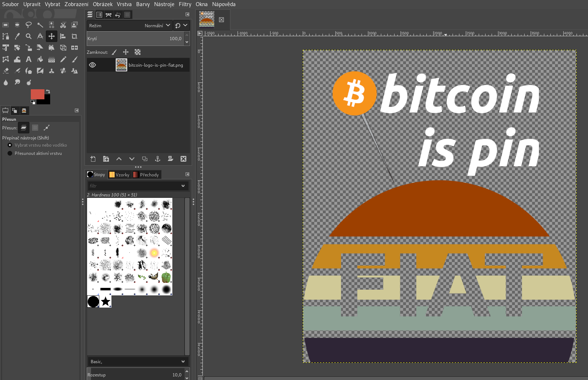Open the layer mode group switcher

(x=181, y=25)
